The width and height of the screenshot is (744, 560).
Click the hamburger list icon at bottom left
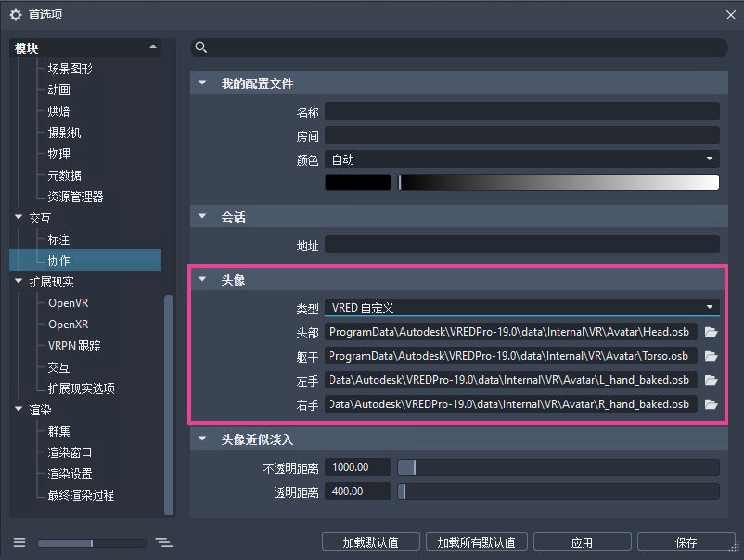pyautogui.click(x=19, y=542)
